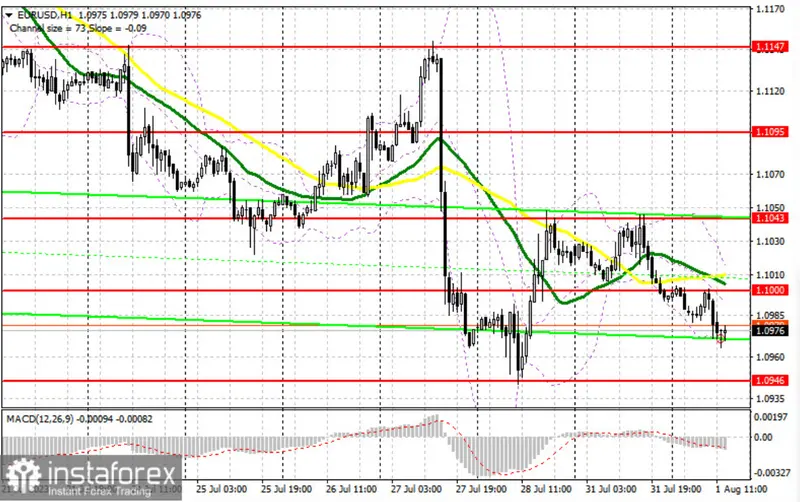Click the 1.0985 price axis value
Image resolution: width=800 pixels, height=502 pixels.
point(770,315)
